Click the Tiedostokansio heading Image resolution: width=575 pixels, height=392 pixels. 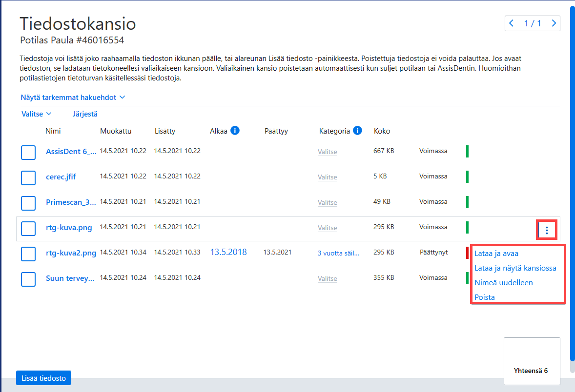tap(78, 24)
